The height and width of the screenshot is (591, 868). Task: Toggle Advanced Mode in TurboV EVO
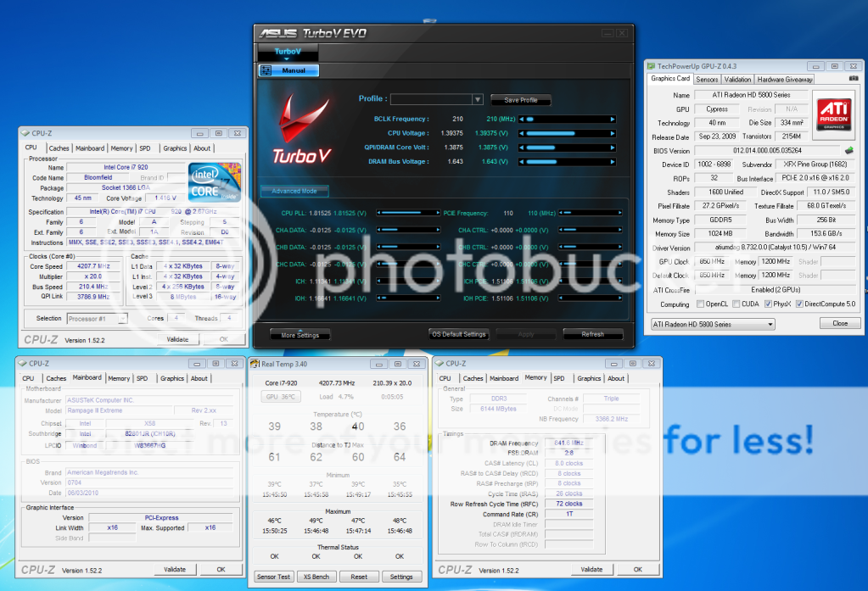click(294, 191)
